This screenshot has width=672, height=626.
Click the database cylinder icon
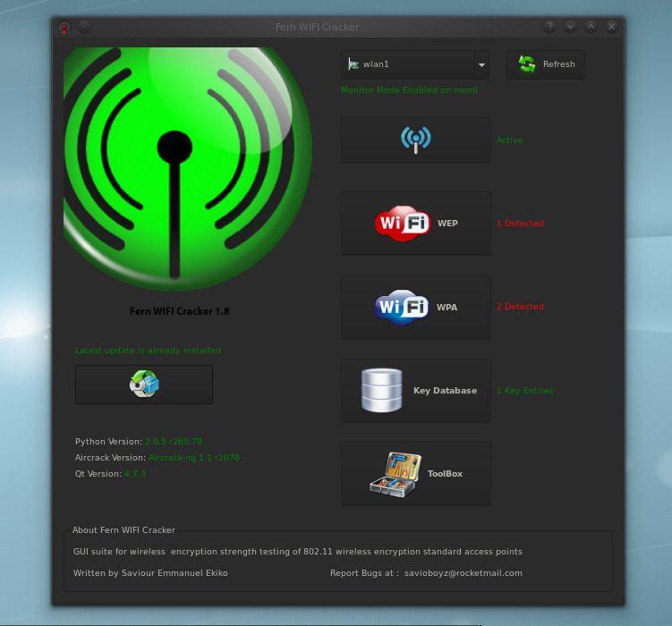[x=381, y=391]
